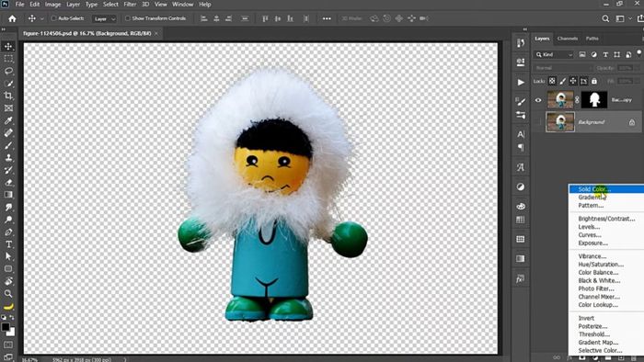Screen dimensions: 644x362
Task: Toggle lock image pixels brush icon
Action: (x=562, y=81)
